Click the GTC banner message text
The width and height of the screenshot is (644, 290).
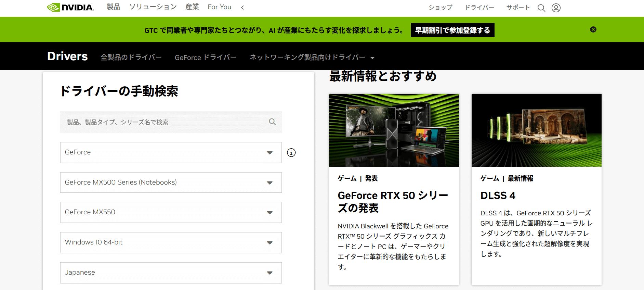coord(274,30)
